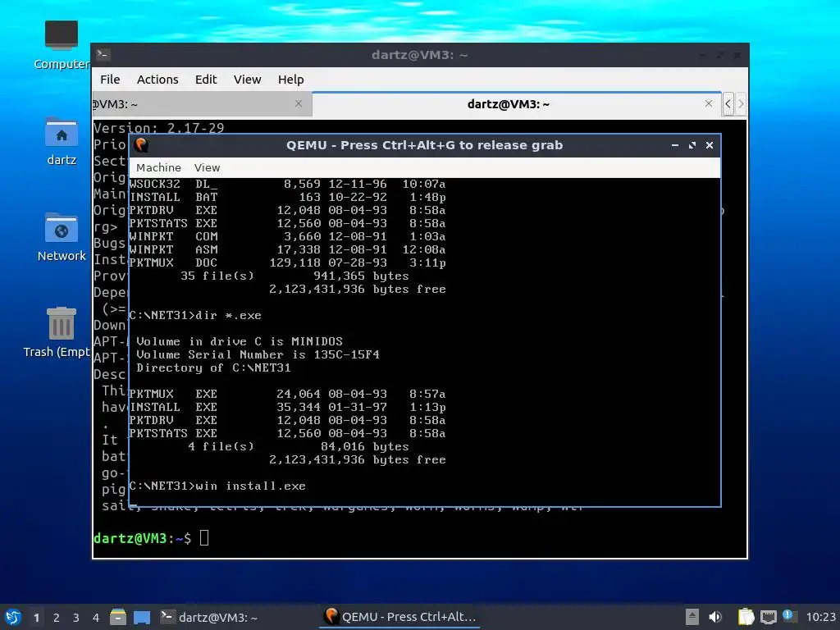
Task: Open the terminal's View menu
Action: point(247,80)
